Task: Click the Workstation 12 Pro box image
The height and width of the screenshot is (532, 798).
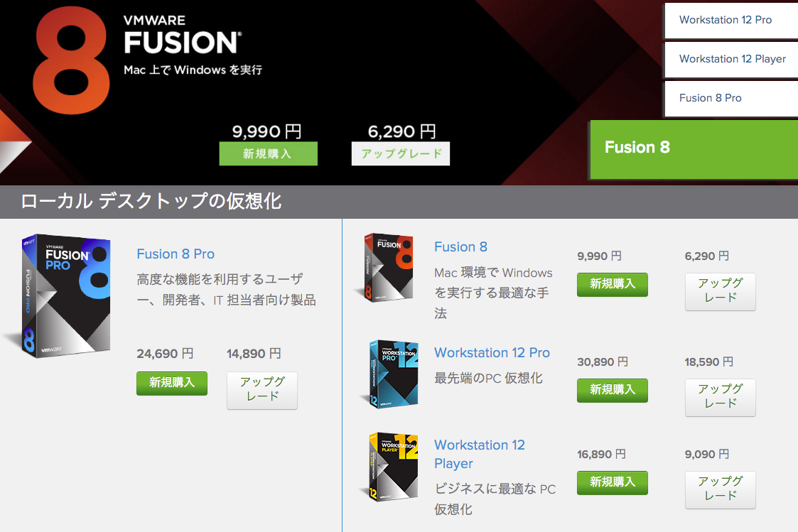Action: point(391,374)
